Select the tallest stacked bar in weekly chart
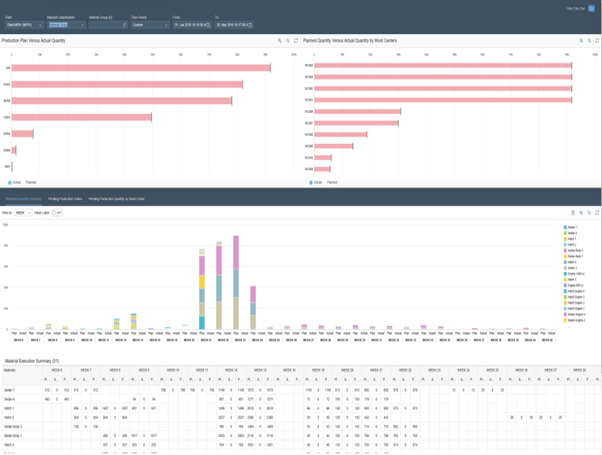This screenshot has width=602, height=455. click(x=236, y=282)
